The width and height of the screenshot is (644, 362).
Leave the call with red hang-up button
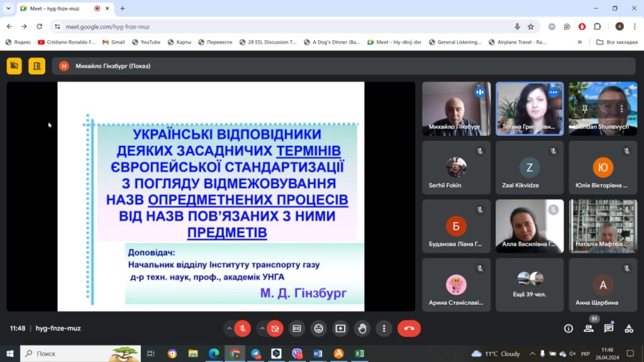409,328
